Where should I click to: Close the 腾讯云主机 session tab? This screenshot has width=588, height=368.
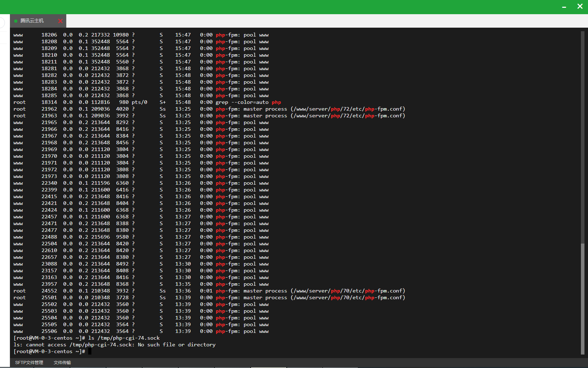(60, 21)
